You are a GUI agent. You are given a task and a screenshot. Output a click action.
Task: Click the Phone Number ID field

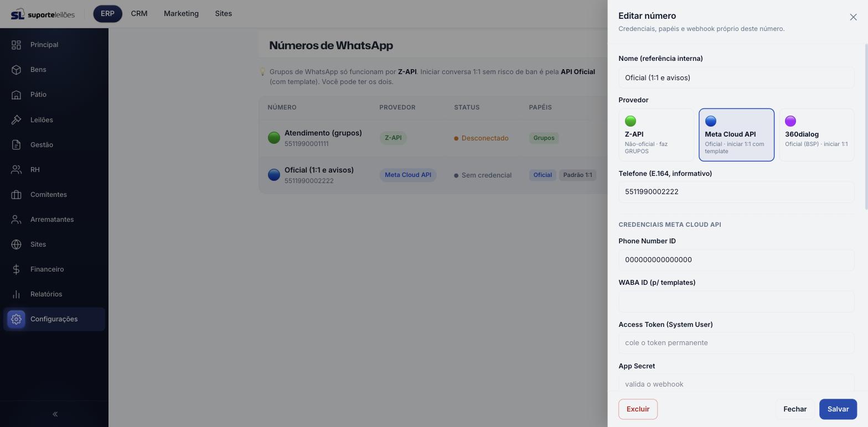(736, 260)
